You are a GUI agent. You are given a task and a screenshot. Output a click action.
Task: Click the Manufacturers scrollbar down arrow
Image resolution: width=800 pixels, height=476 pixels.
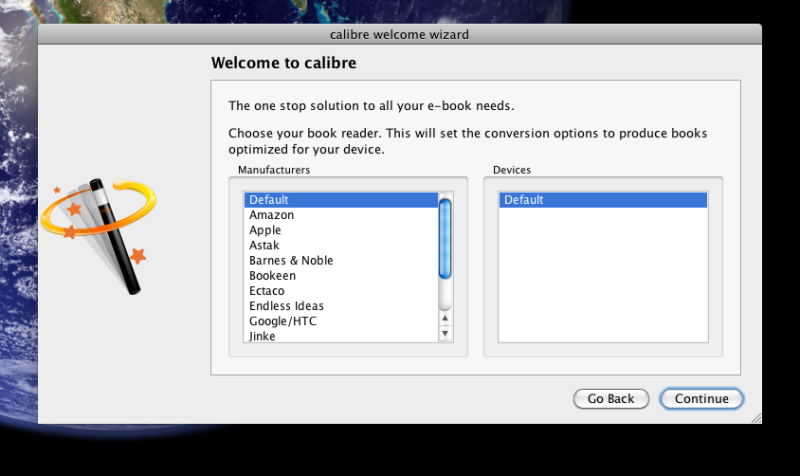point(446,333)
